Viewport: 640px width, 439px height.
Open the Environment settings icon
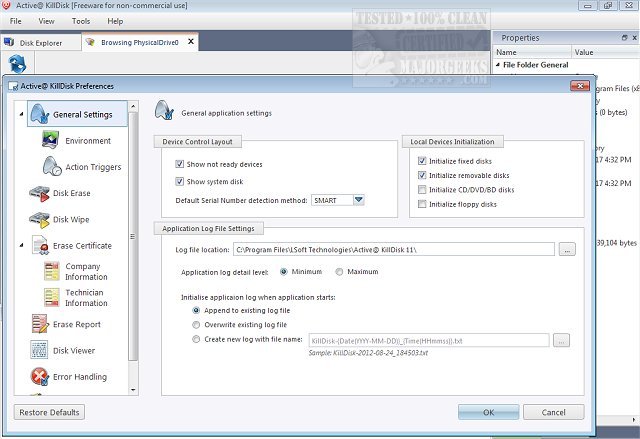pos(51,140)
